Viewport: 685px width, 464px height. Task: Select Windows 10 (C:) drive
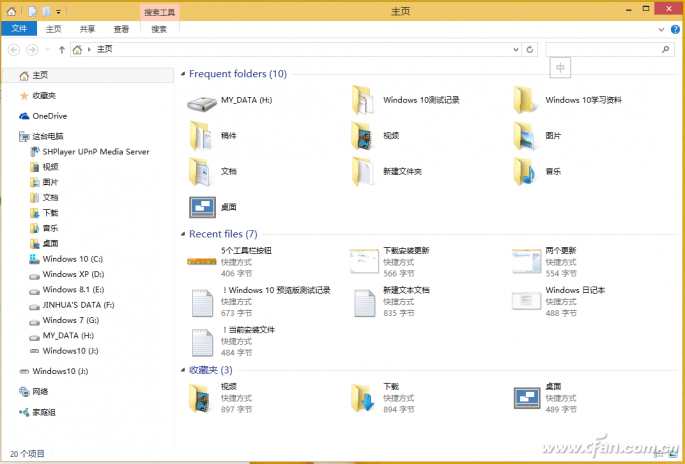(73, 259)
